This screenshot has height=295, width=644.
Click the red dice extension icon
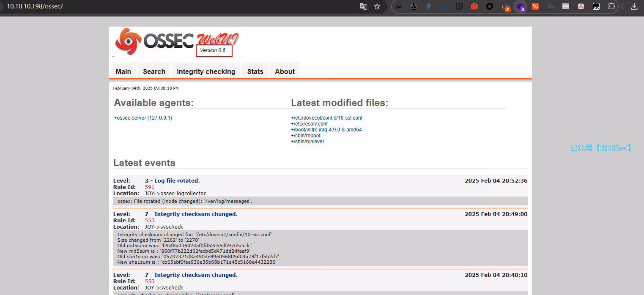click(x=474, y=6)
